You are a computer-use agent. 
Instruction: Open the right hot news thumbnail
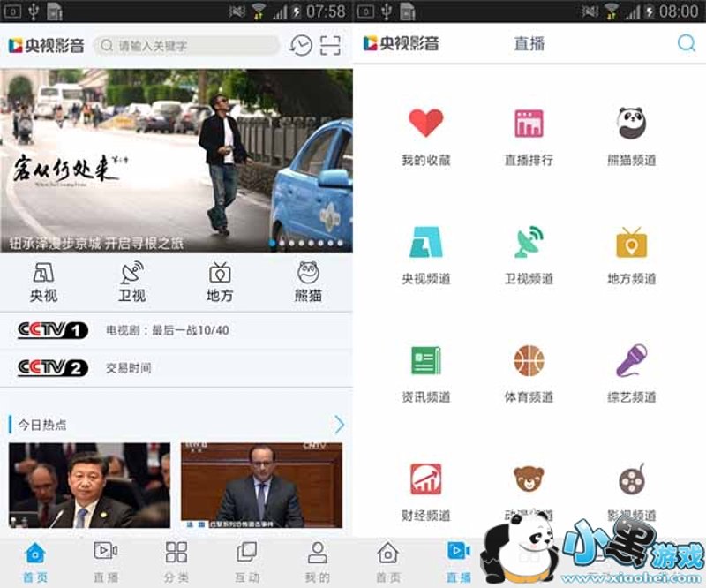[261, 486]
